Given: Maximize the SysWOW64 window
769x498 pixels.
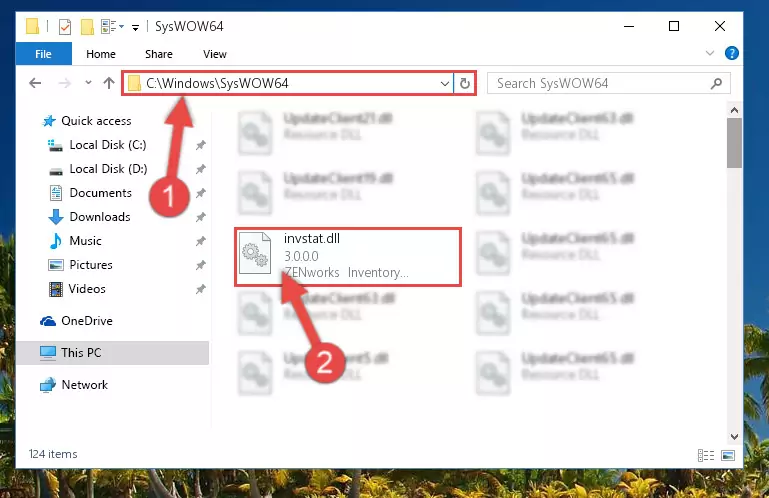Looking at the screenshot, I should click(674, 26).
